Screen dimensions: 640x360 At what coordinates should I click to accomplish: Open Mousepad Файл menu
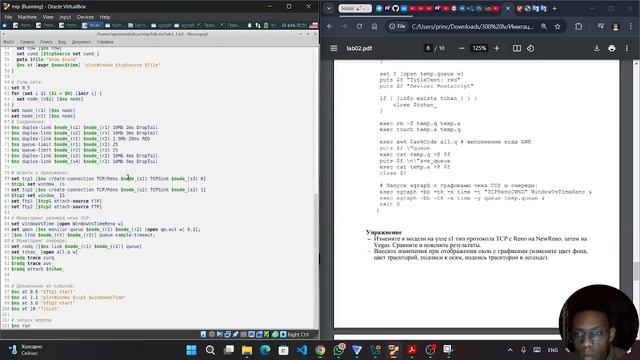(x=8, y=42)
